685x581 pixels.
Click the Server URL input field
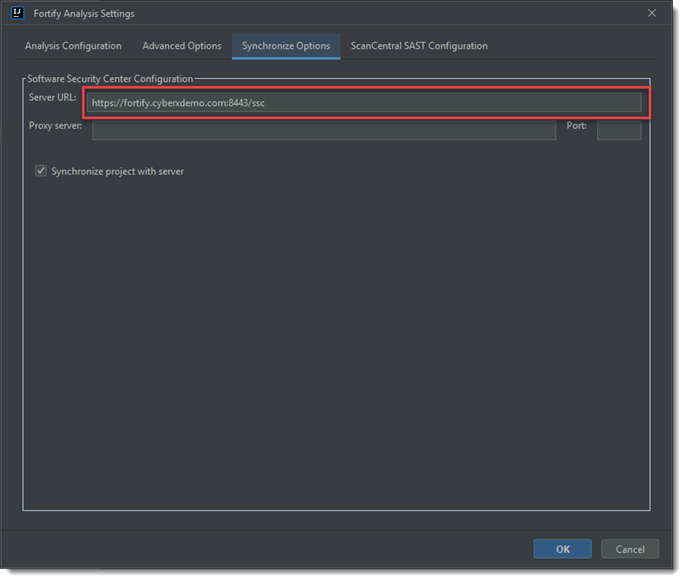pos(364,103)
